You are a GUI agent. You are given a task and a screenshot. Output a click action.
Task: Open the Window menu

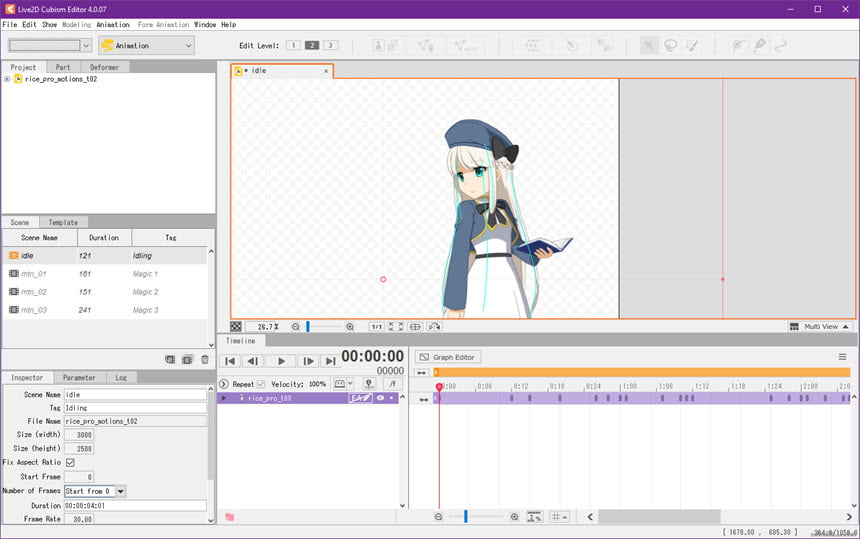point(205,25)
